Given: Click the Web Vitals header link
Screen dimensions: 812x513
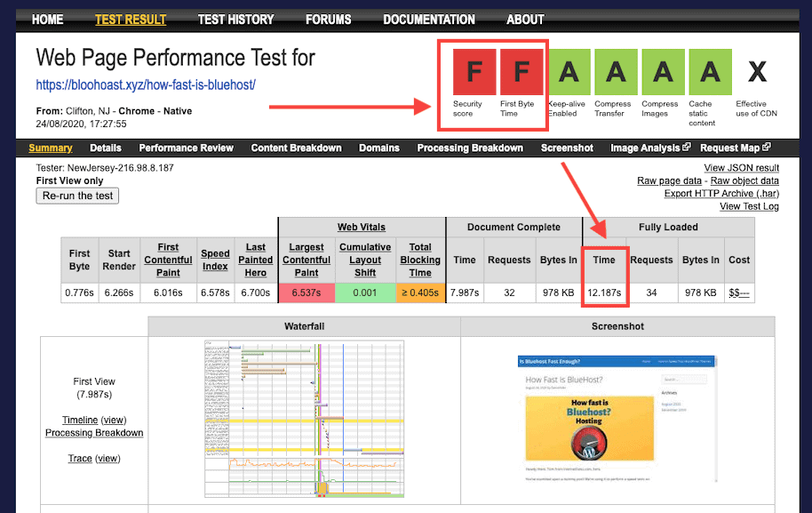Looking at the screenshot, I should pyautogui.click(x=362, y=227).
